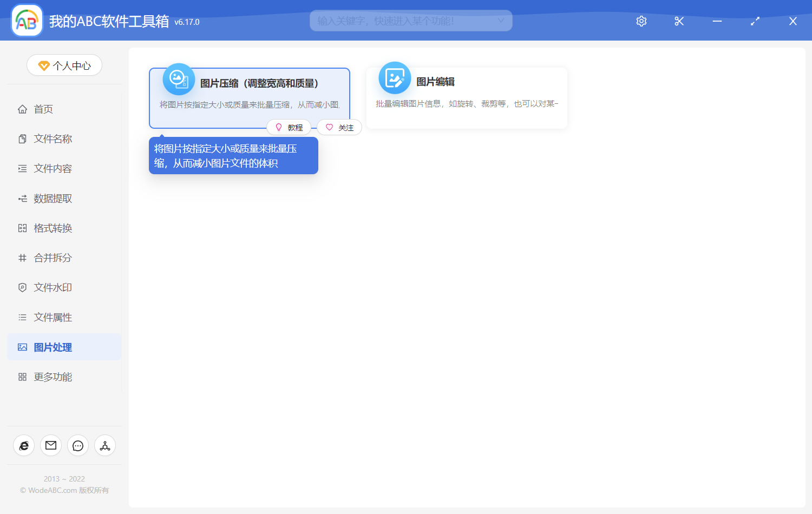The width and height of the screenshot is (812, 514).
Task: Click the 图片压缩 round blue icon
Action: pyautogui.click(x=179, y=80)
